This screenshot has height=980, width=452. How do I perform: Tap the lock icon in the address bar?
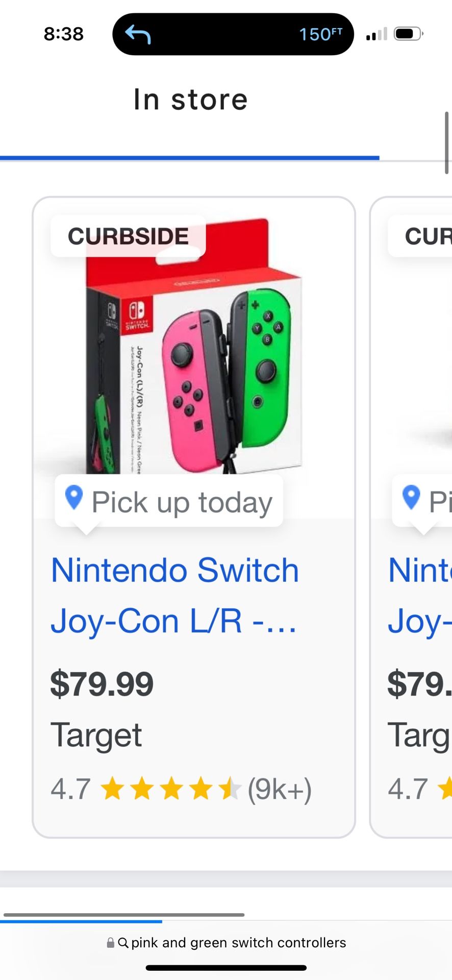[110, 943]
